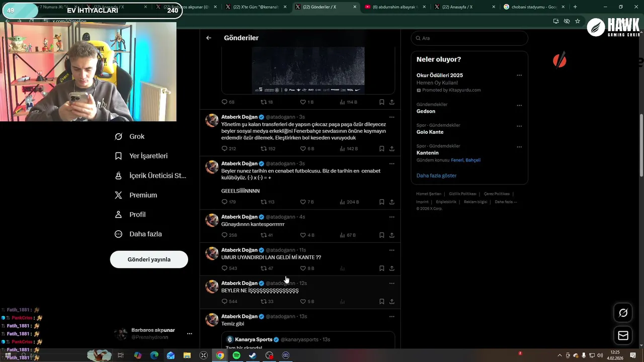Share the 'UMUR UYANDIRDI LAN' post
The width and height of the screenshot is (644, 362).
pos(392,268)
